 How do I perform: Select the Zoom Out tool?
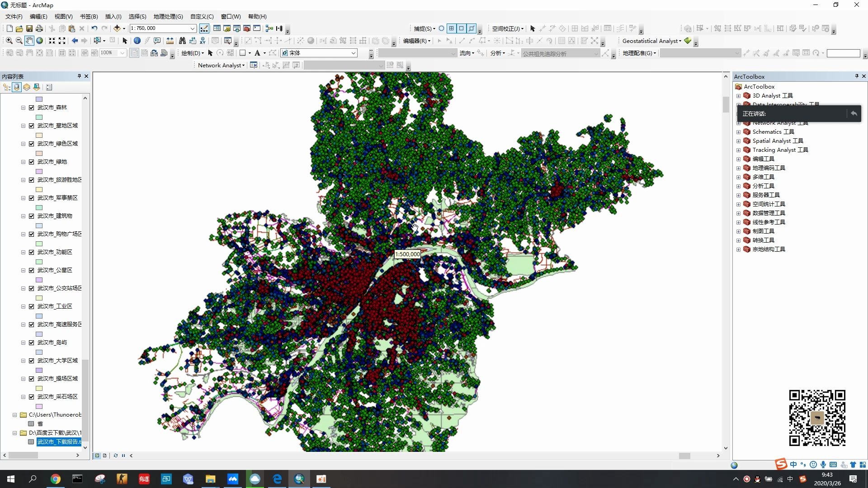coord(19,41)
